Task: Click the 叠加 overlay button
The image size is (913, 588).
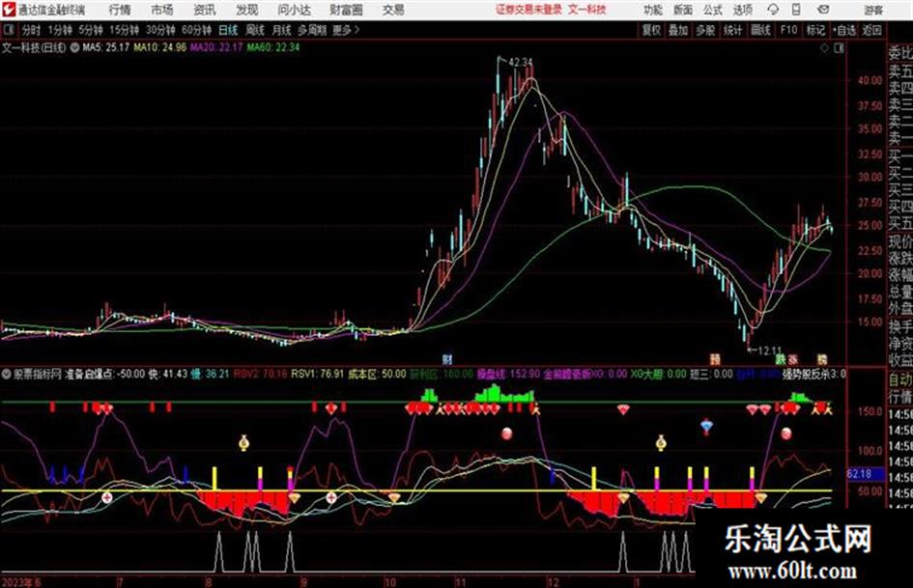Action: [678, 30]
